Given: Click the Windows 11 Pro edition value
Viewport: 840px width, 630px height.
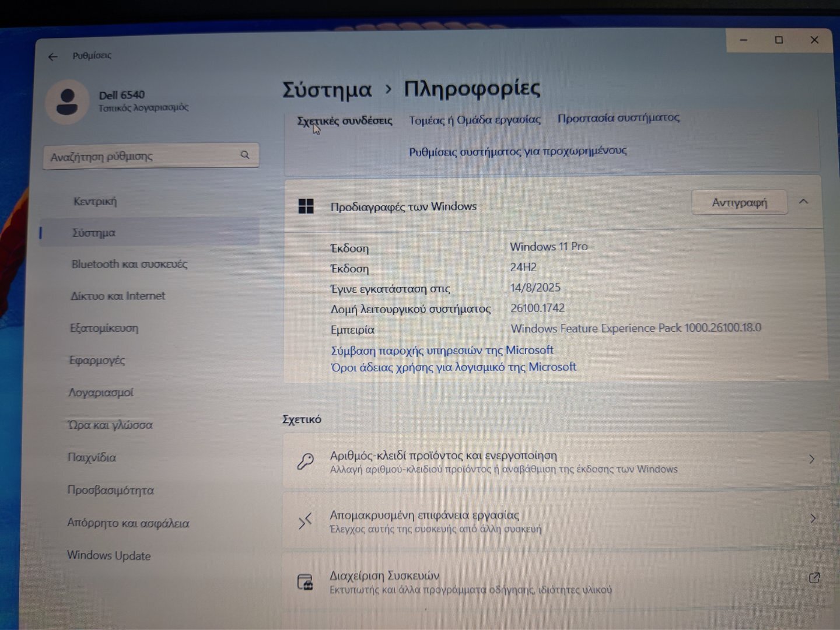Looking at the screenshot, I should [549, 247].
